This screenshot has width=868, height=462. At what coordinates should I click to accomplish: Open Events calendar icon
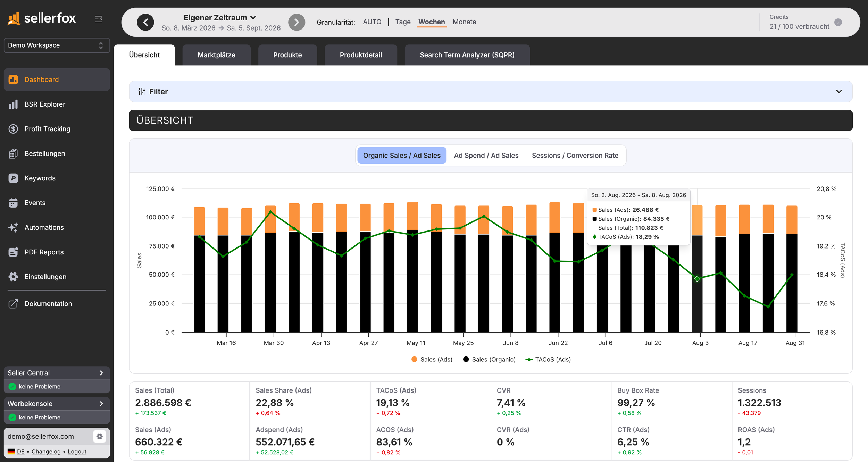[13, 203]
